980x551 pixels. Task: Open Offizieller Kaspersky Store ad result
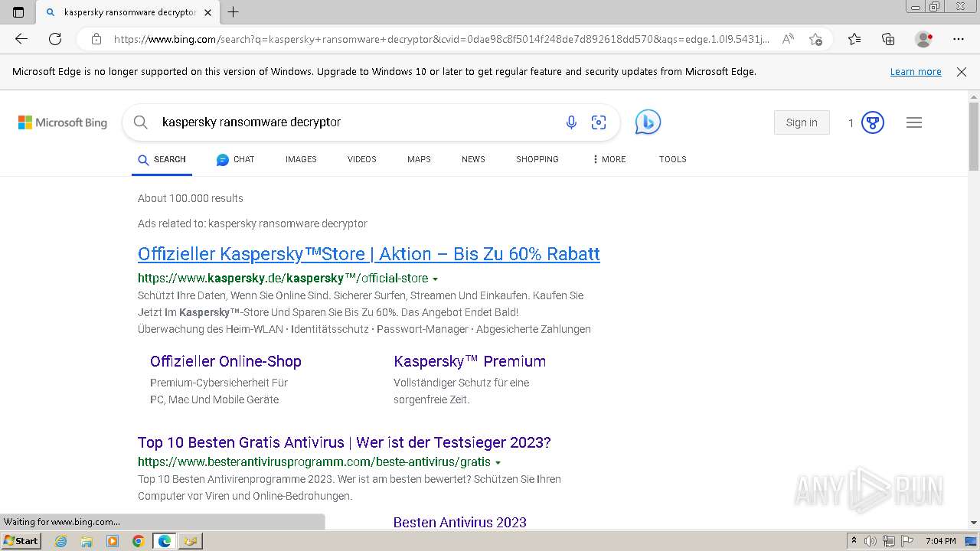[368, 254]
